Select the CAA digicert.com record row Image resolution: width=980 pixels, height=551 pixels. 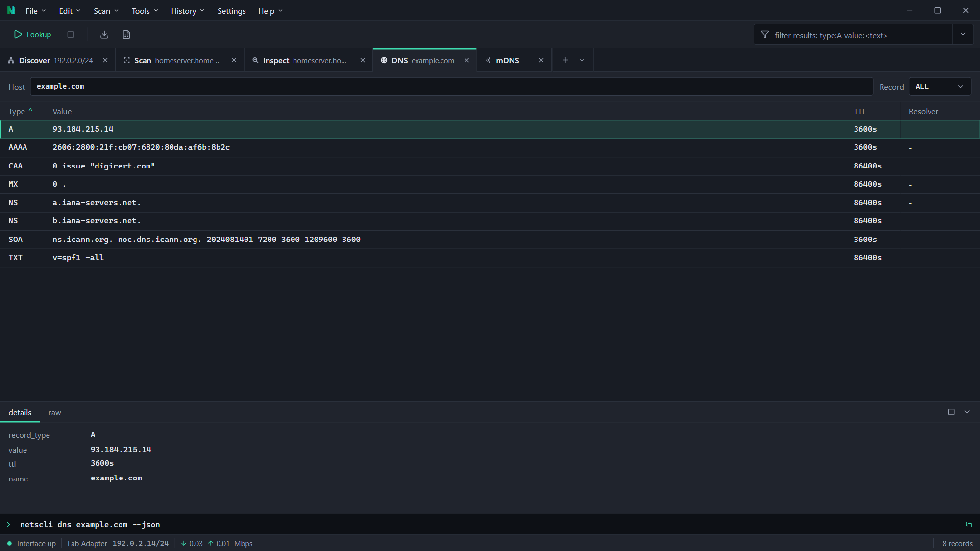[x=490, y=166]
